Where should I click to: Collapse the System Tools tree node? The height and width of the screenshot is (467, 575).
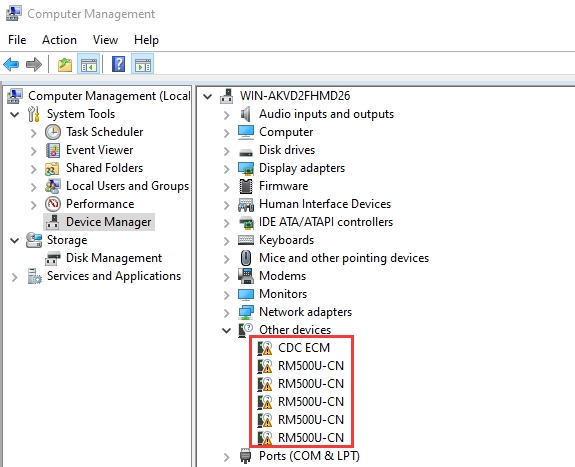(x=15, y=114)
